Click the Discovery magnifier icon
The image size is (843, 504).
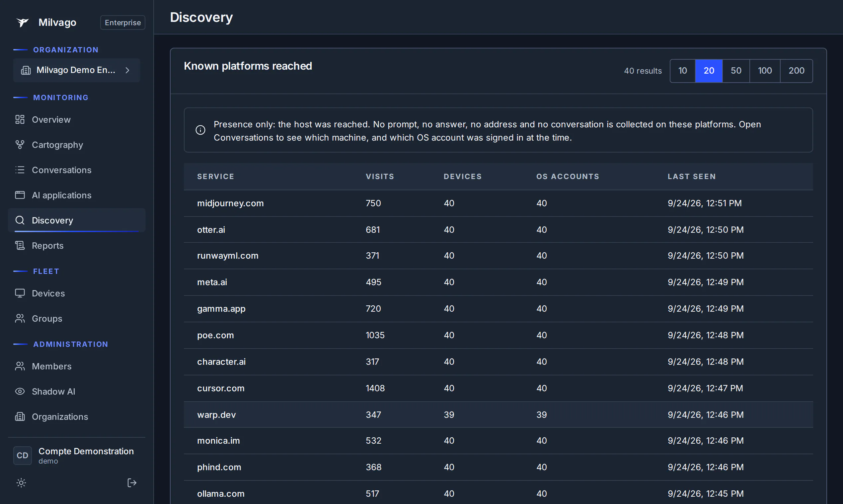click(x=20, y=220)
